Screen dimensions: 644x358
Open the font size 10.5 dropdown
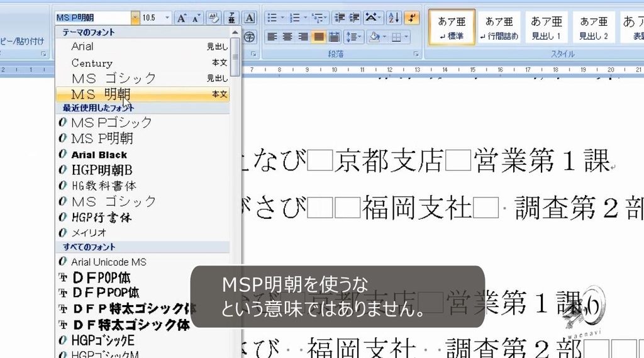(x=167, y=18)
